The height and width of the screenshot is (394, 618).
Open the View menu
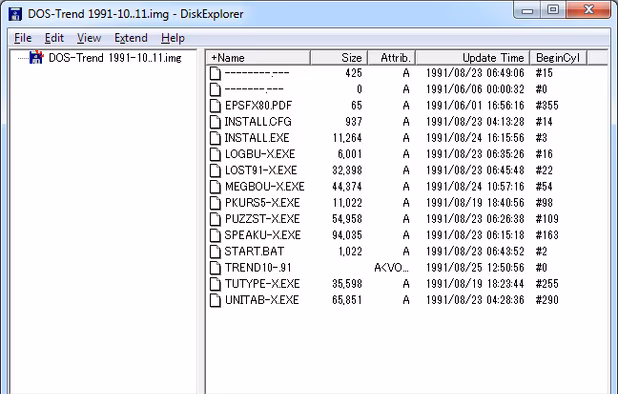pos(89,38)
